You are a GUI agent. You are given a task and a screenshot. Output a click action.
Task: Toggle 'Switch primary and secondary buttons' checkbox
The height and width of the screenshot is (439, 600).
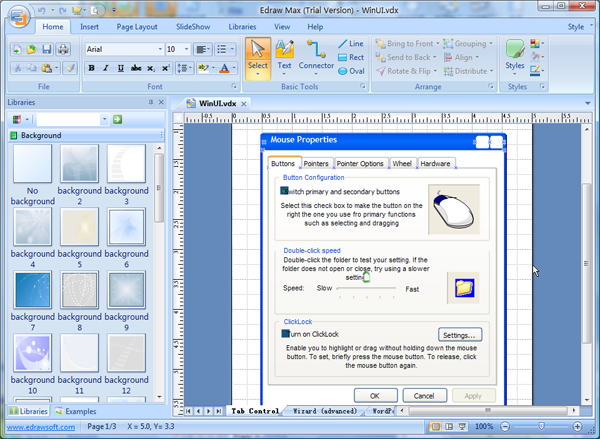pyautogui.click(x=285, y=190)
